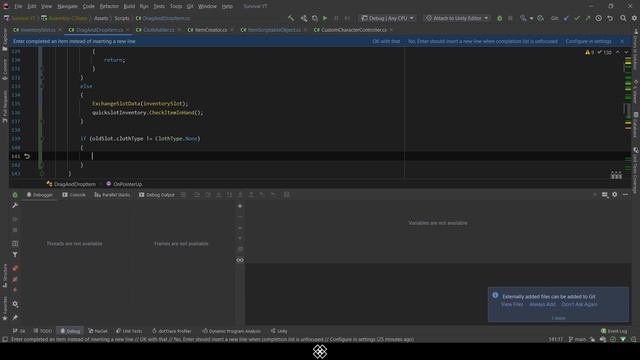Click 'OK with that' in notification bar
The height and width of the screenshot is (360, 640).
(386, 41)
